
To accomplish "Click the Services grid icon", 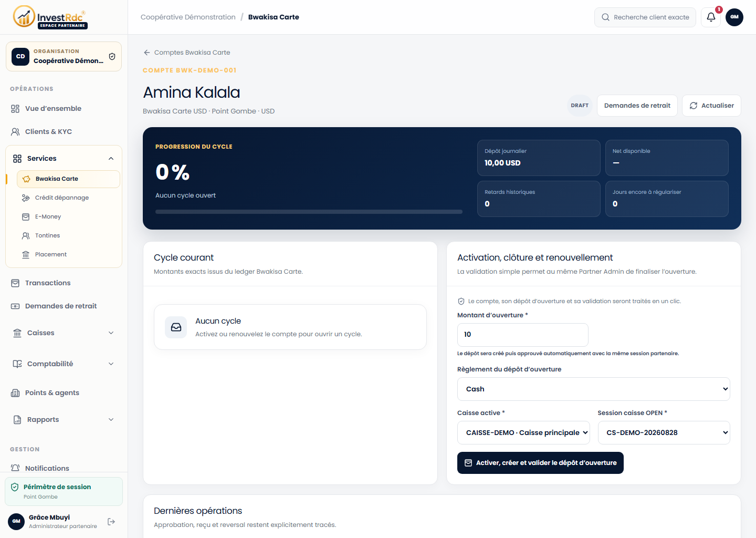I will pos(17,159).
